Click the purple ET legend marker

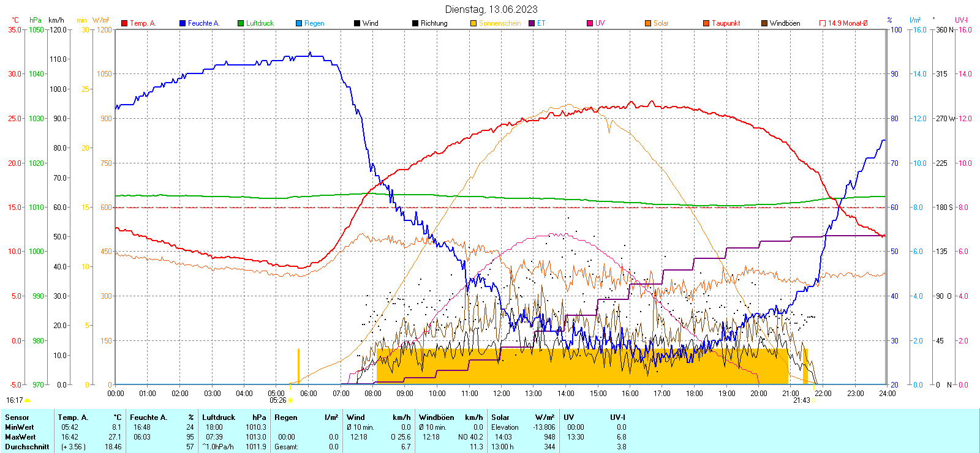tap(532, 23)
